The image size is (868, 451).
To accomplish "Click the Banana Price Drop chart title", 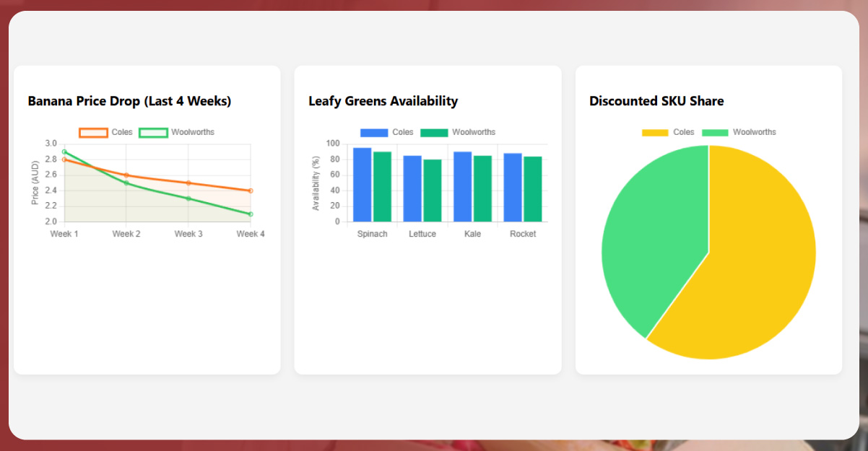I will coord(129,101).
